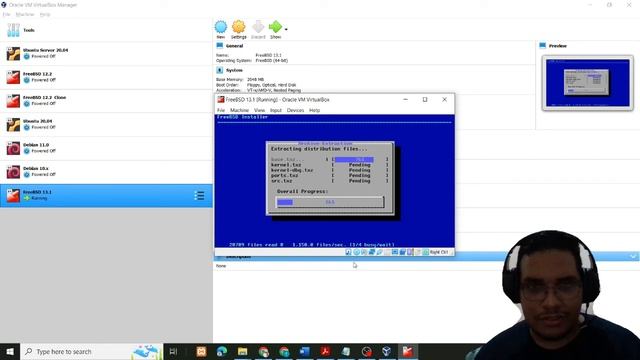Screen dimensions: 640x360
Task: Select the Ubuntu 20.04 machine
Action: (106, 124)
